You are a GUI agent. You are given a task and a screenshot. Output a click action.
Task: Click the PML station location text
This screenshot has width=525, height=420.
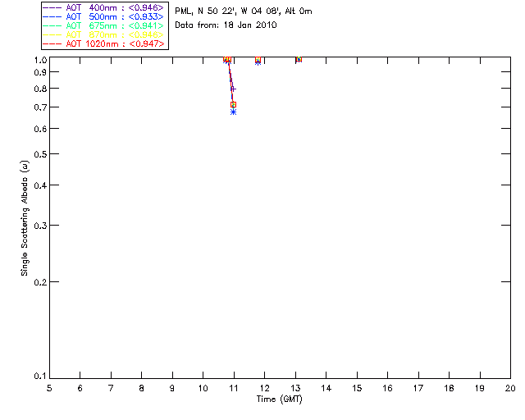pos(244,11)
